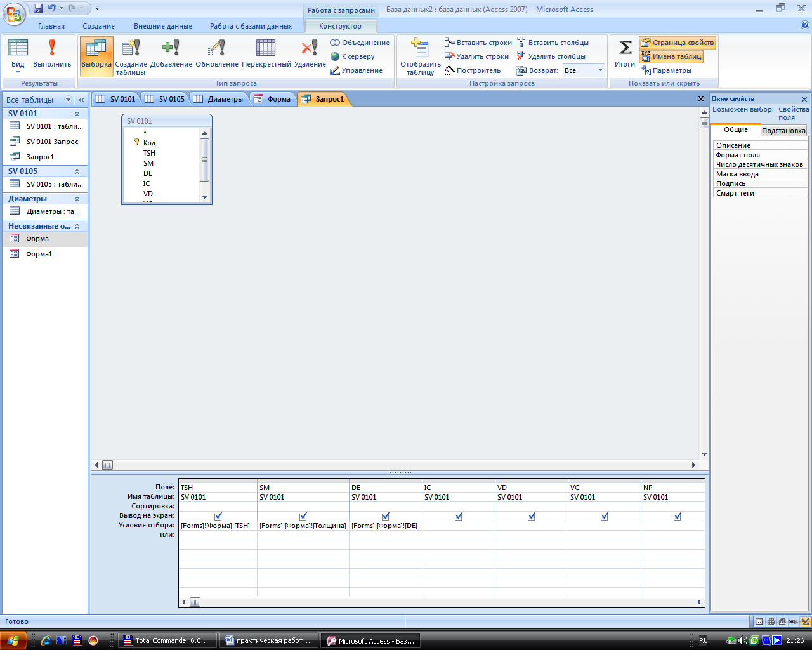Screen dimensions: 812x650
Task: Toggle Имена таблиц row
Action: click(x=671, y=56)
